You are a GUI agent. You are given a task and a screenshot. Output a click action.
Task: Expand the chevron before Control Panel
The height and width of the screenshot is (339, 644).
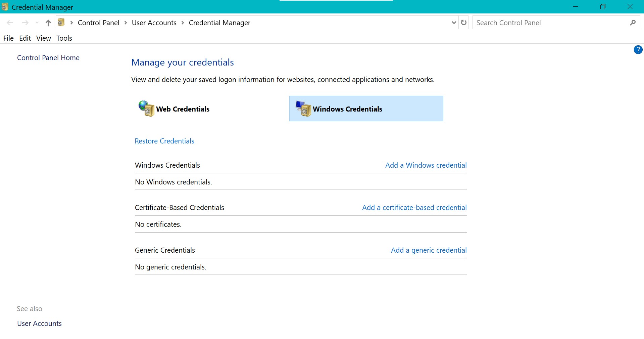pos(71,23)
